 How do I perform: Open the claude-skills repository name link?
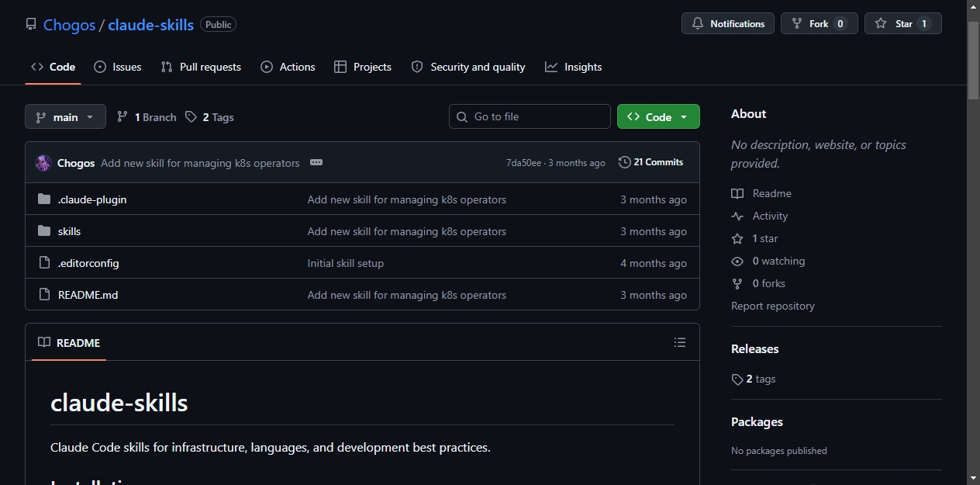click(x=150, y=25)
